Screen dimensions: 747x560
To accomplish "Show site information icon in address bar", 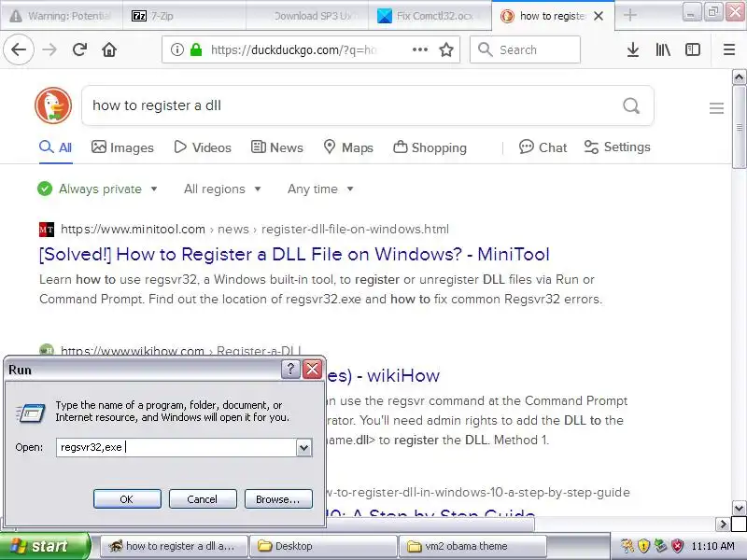I will coord(176,49).
